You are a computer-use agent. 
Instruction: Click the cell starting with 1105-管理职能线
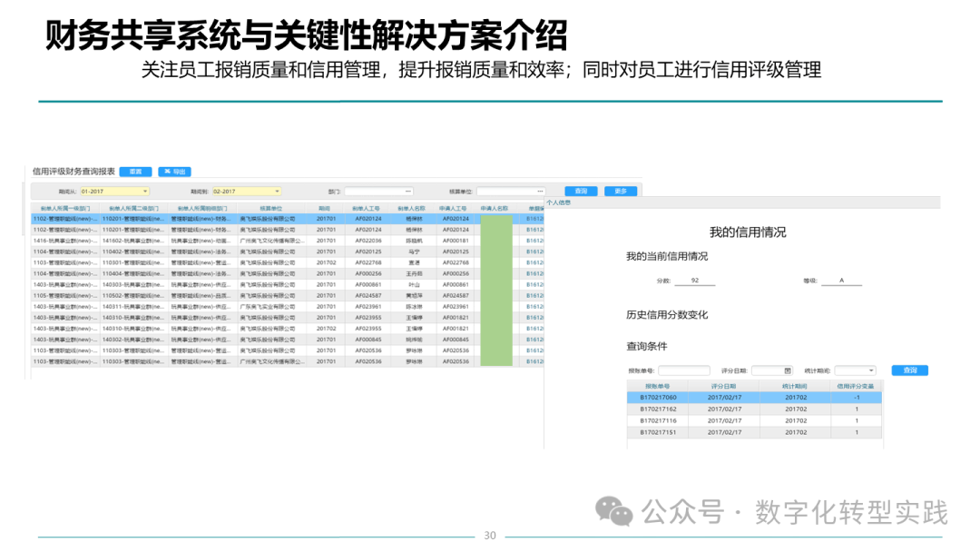tap(65, 296)
